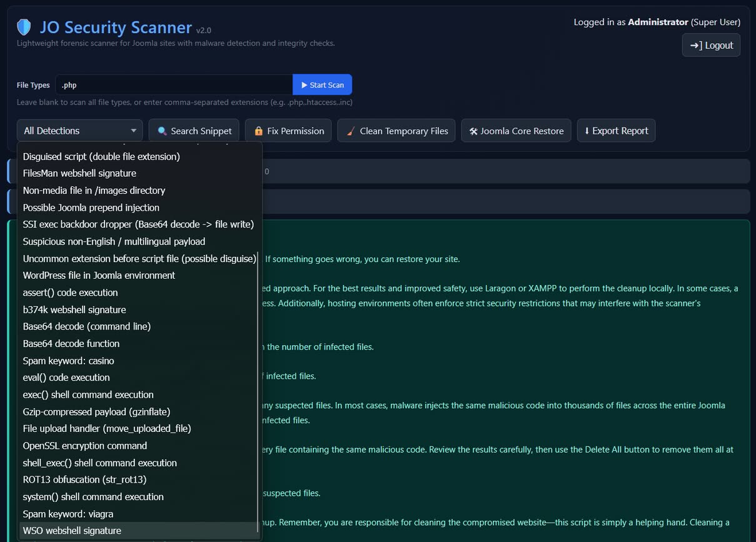Click the JO Security Scanner title
This screenshot has height=542, width=756.
[x=116, y=28]
